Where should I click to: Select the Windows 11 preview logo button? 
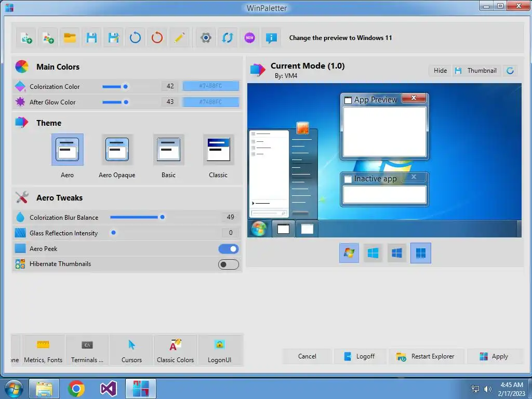(x=421, y=253)
